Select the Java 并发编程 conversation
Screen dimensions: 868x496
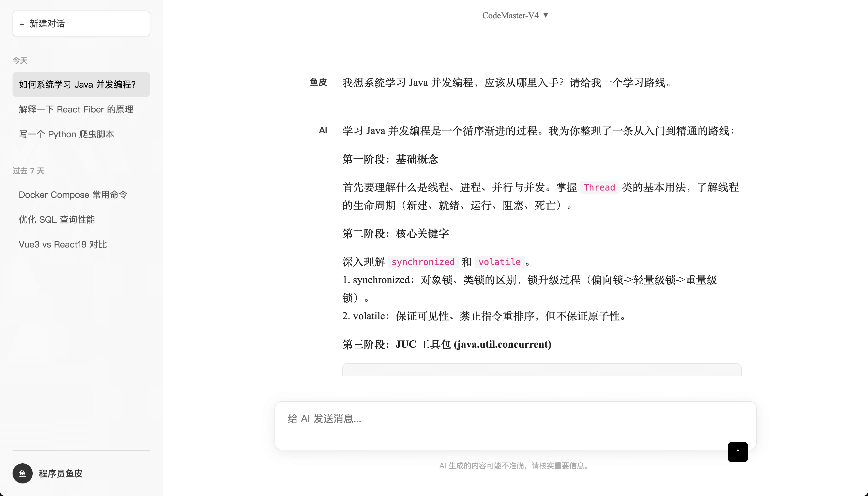click(x=81, y=85)
